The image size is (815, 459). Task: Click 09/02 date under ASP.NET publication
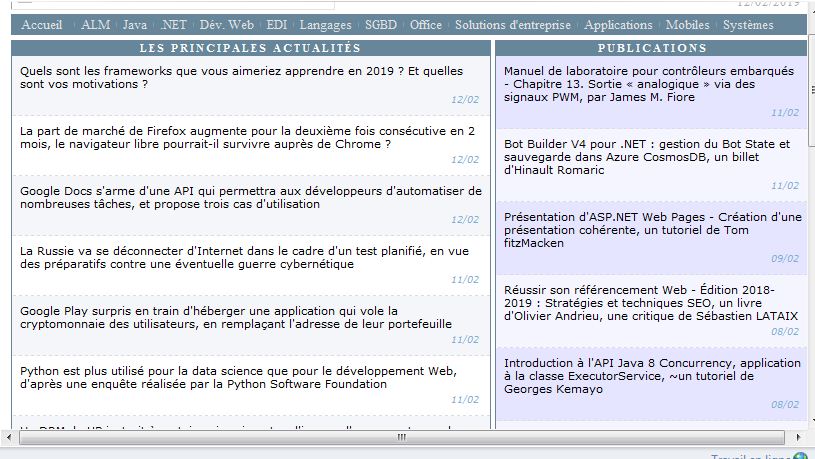click(785, 259)
